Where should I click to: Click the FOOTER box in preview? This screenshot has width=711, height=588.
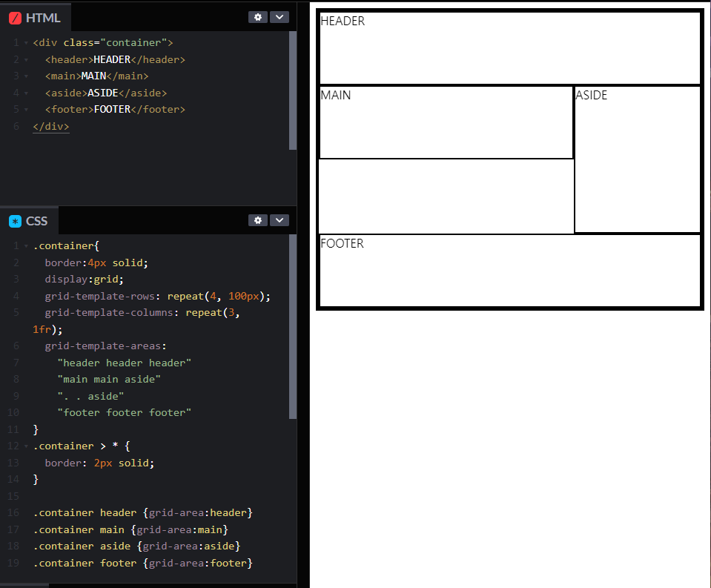510,270
